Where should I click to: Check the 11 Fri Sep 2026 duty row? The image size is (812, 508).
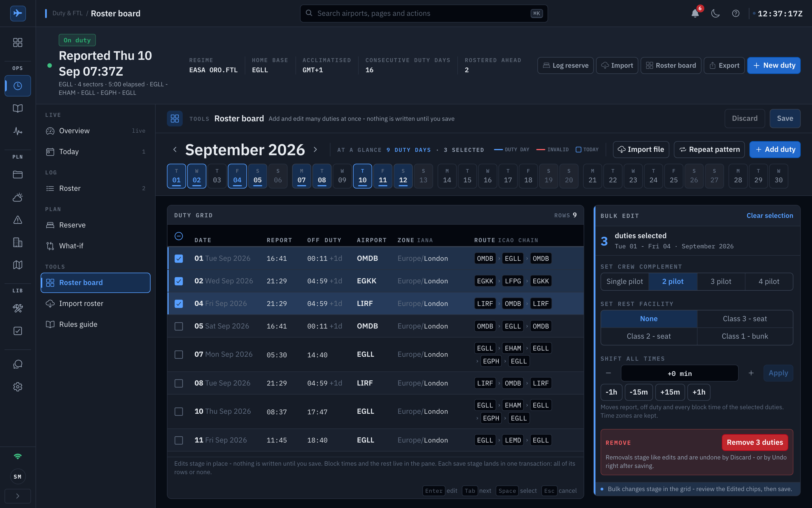[x=179, y=440]
